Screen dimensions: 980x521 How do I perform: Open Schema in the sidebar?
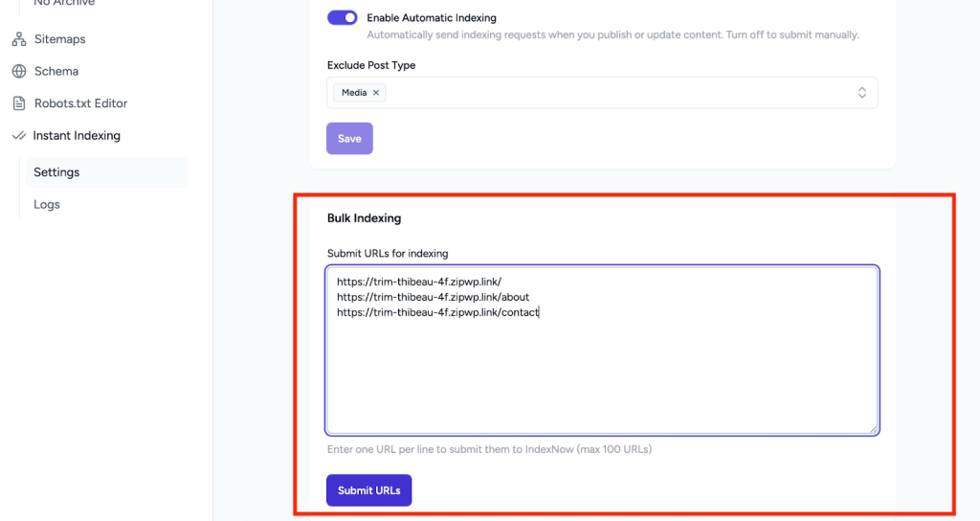tap(56, 71)
